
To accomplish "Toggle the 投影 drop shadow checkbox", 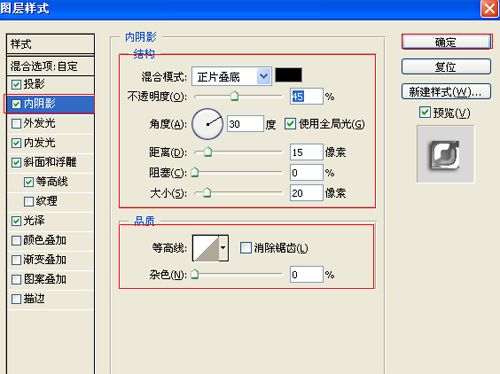I will pos(16,85).
